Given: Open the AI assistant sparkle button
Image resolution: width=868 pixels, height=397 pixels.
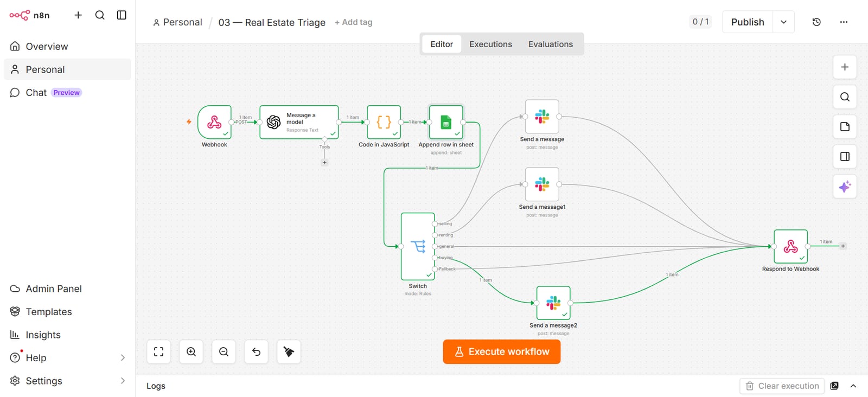Looking at the screenshot, I should (845, 187).
